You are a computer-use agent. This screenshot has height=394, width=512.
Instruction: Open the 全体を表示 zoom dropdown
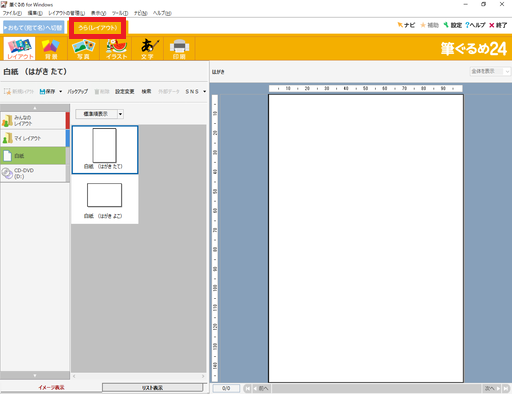tap(489, 71)
